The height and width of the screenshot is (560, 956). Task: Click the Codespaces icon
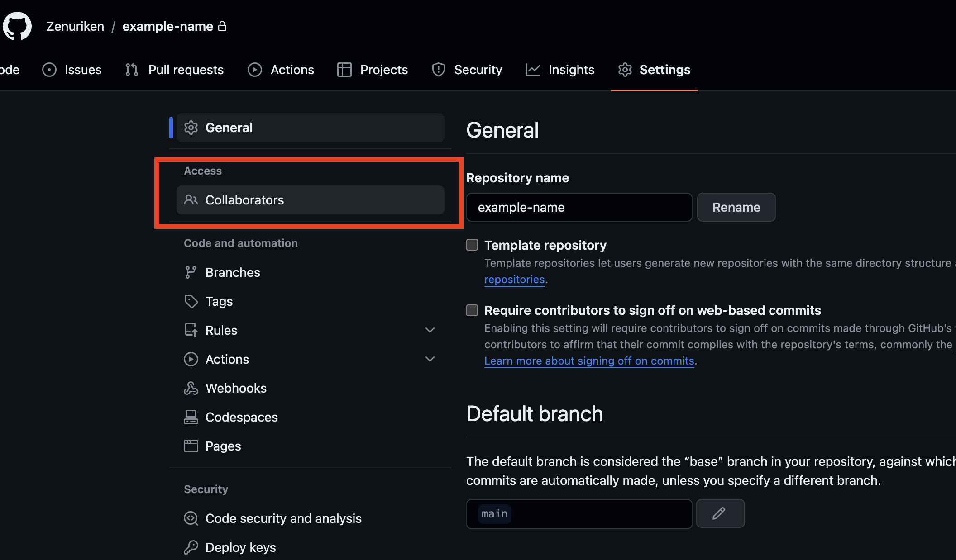coord(191,417)
